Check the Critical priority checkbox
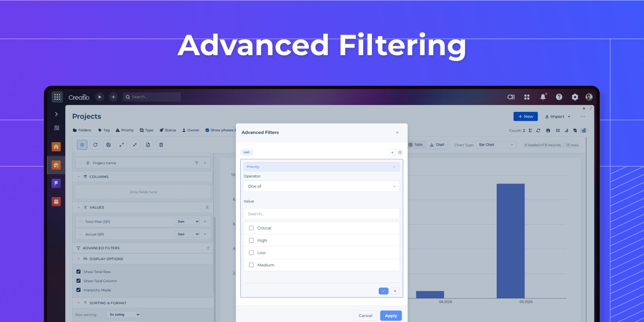This screenshot has height=322, width=644. pos(252,228)
